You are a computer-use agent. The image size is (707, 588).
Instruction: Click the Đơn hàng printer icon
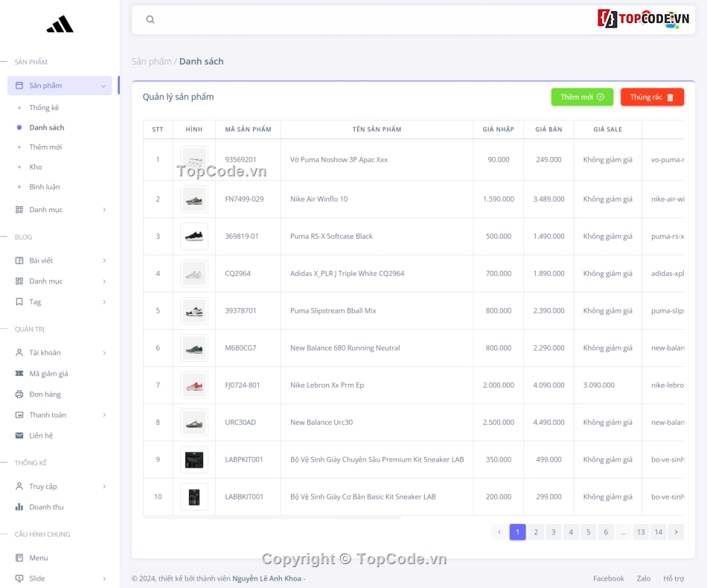point(19,394)
